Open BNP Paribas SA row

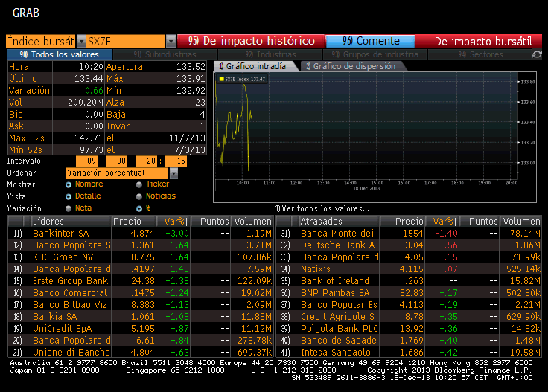(409, 292)
